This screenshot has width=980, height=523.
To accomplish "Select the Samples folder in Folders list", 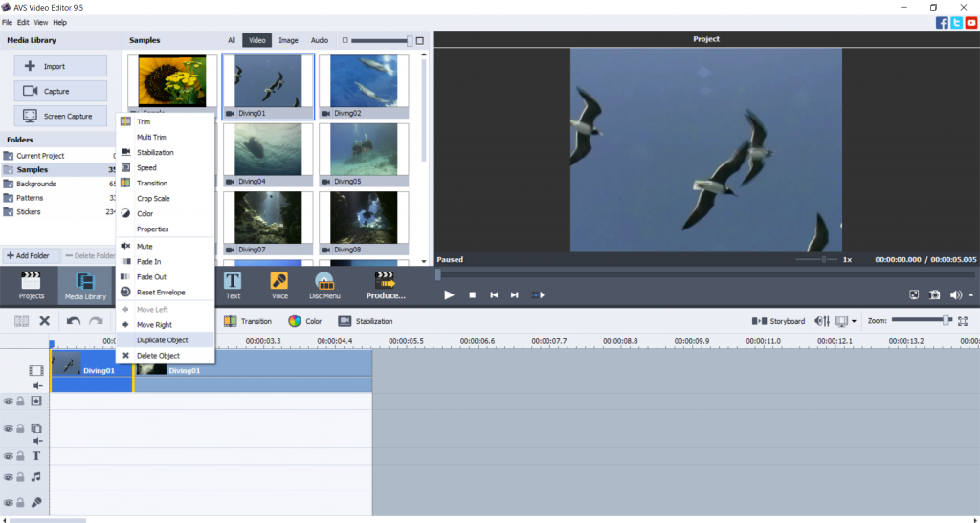I will pyautogui.click(x=33, y=169).
